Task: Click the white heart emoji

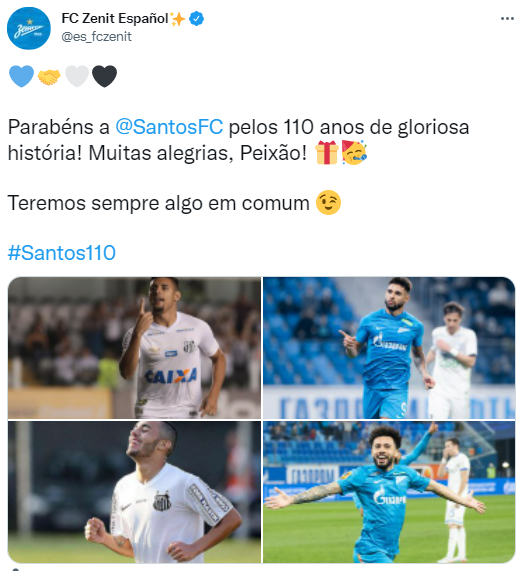Action: tap(77, 76)
